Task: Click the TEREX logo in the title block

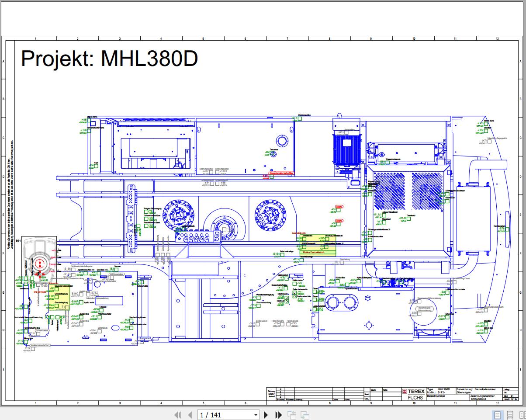Action: [x=414, y=392]
